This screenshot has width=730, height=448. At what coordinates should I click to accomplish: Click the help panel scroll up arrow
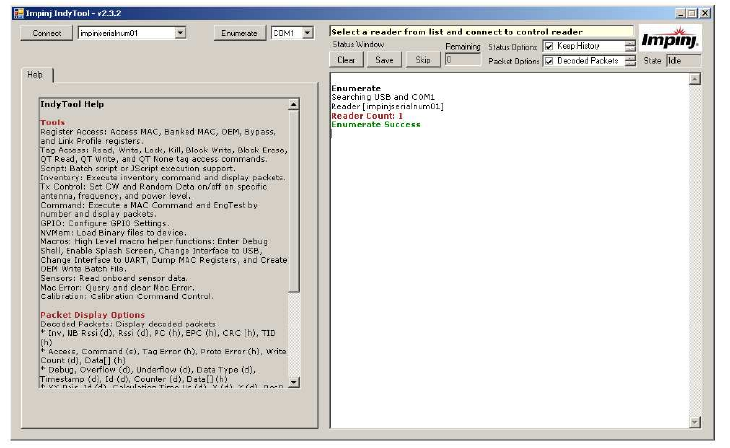tap(293, 105)
